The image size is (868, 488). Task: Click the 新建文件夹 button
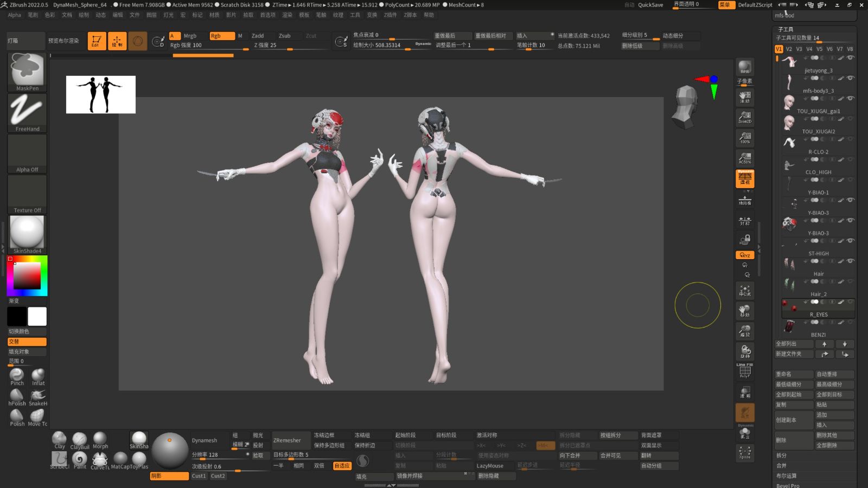[794, 354]
